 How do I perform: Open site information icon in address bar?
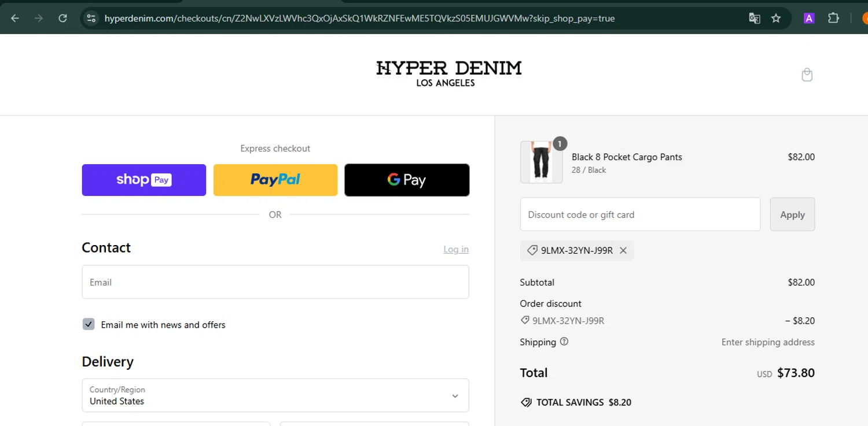point(91,18)
